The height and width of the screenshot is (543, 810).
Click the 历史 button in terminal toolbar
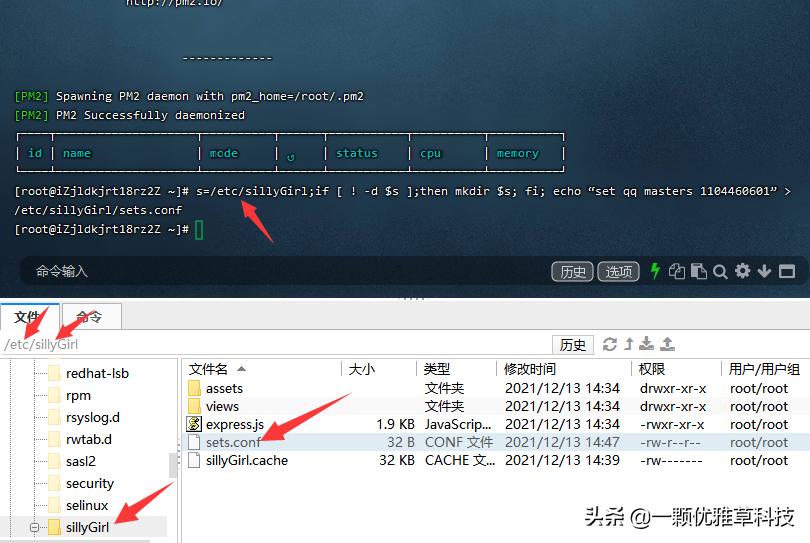pos(572,271)
